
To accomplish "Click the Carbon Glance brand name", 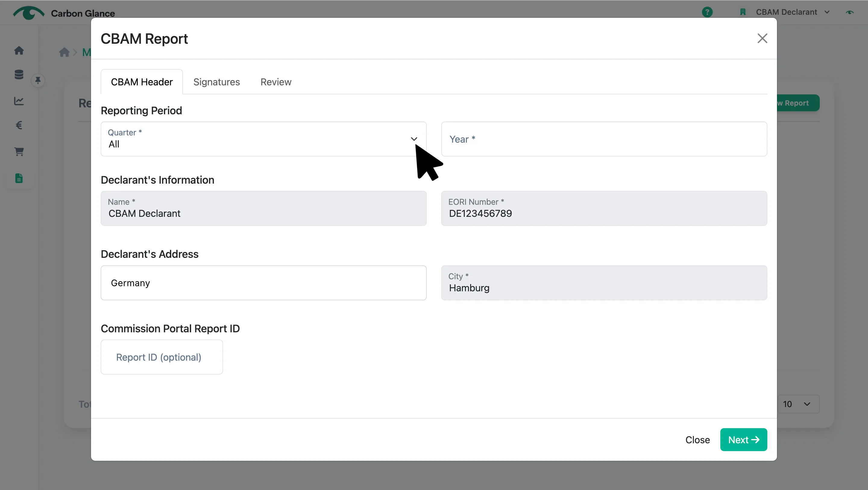I will coord(83,13).
